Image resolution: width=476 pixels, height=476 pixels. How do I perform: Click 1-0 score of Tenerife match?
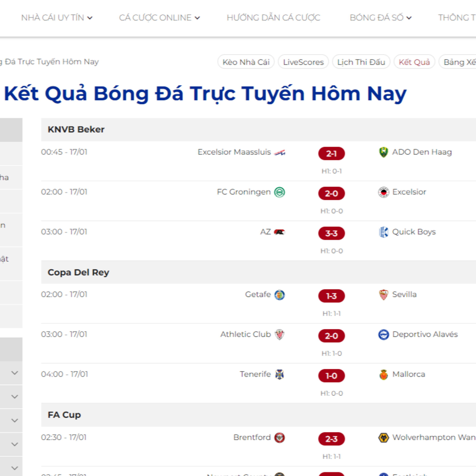331,376
